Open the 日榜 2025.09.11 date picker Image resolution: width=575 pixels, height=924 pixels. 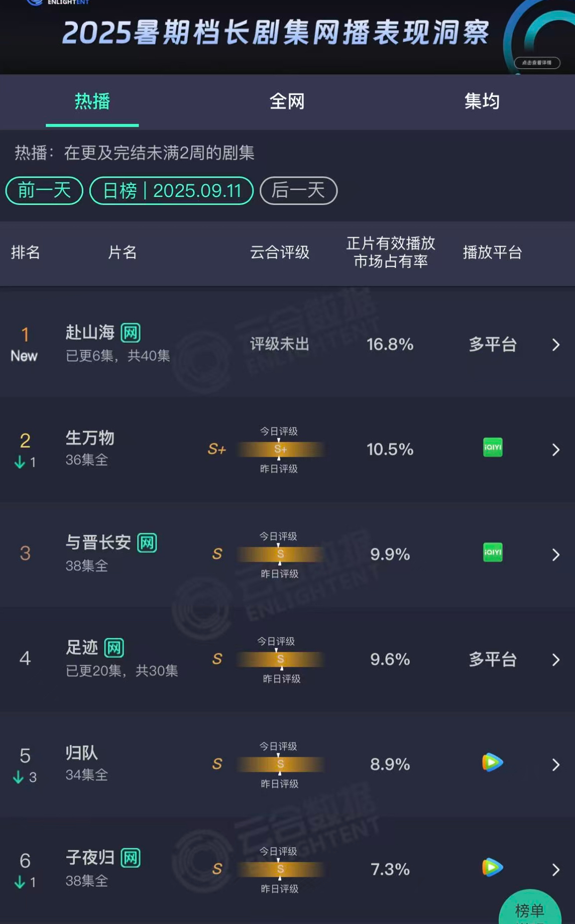171,190
